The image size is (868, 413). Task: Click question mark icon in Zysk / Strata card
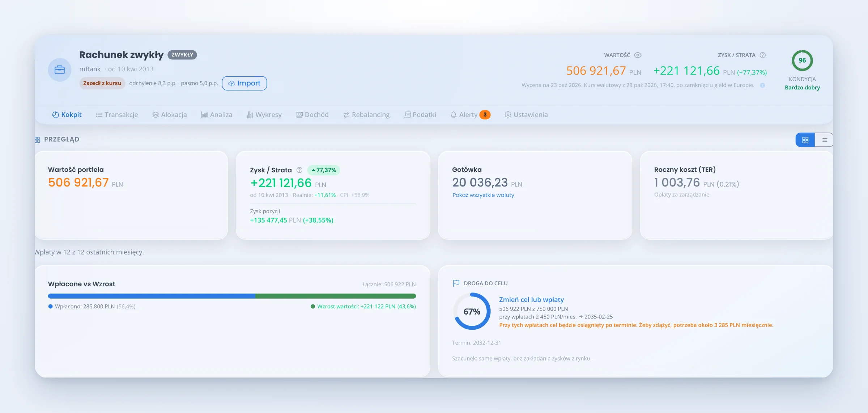coord(299,170)
